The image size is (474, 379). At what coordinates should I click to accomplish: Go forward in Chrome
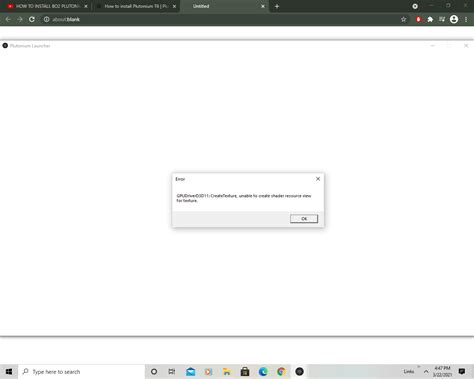coord(20,19)
